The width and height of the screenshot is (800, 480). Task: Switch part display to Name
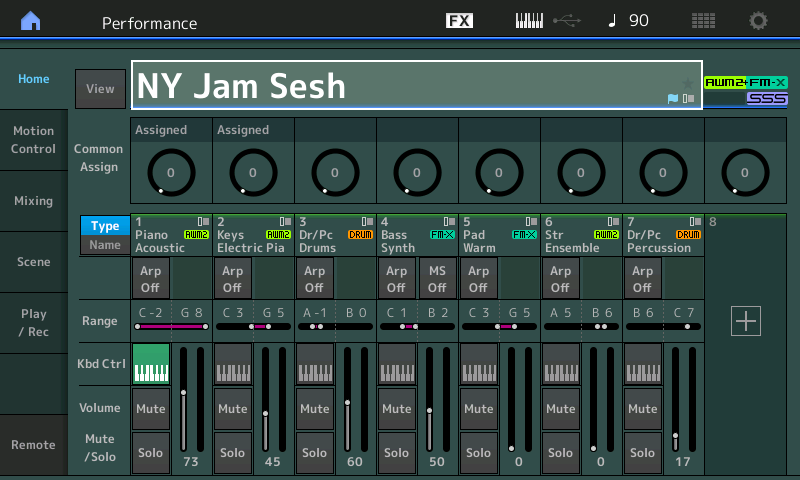[x=105, y=245]
